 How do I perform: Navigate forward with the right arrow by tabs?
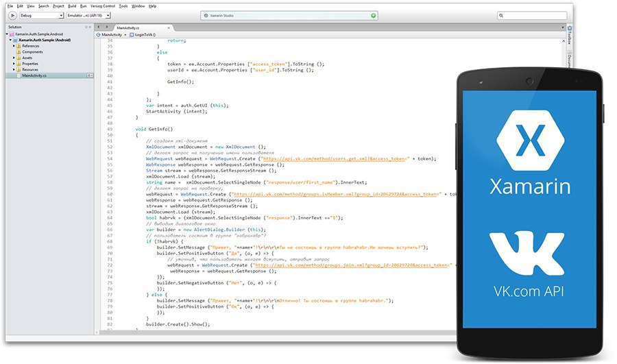pyautogui.click(x=108, y=27)
